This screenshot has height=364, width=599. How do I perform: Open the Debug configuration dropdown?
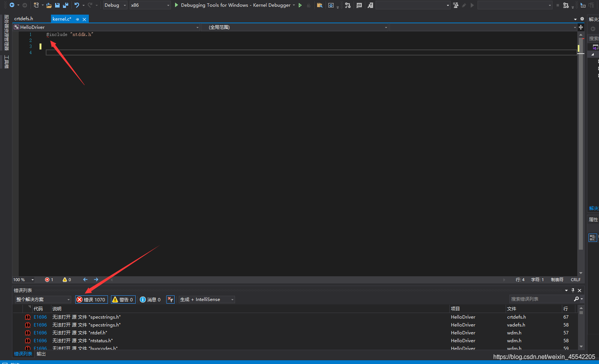click(x=115, y=5)
